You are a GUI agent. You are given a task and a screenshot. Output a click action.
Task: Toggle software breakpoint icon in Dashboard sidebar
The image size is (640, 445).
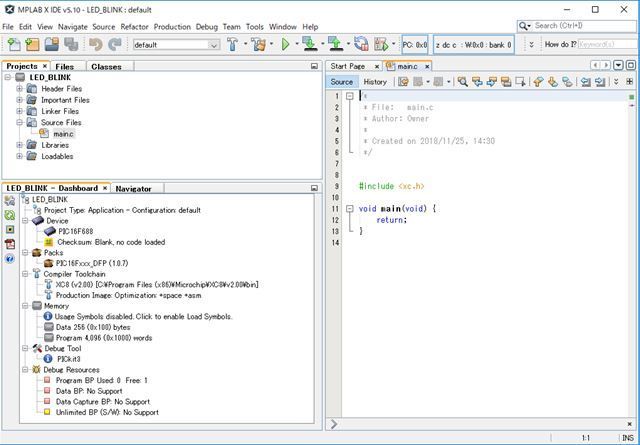pos(10,229)
